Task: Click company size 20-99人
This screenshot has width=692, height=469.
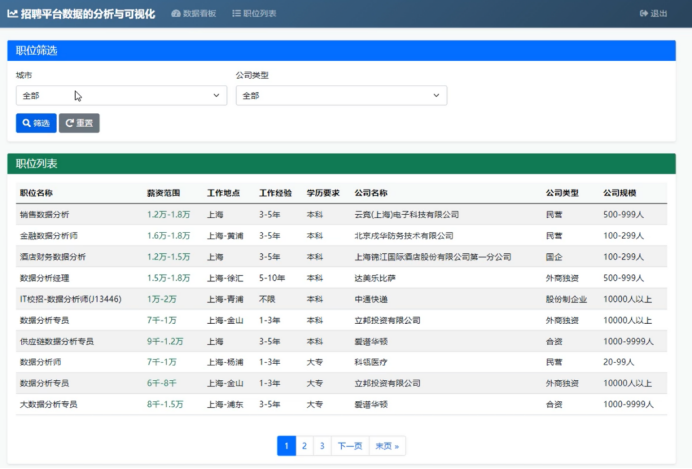Action: click(x=619, y=362)
